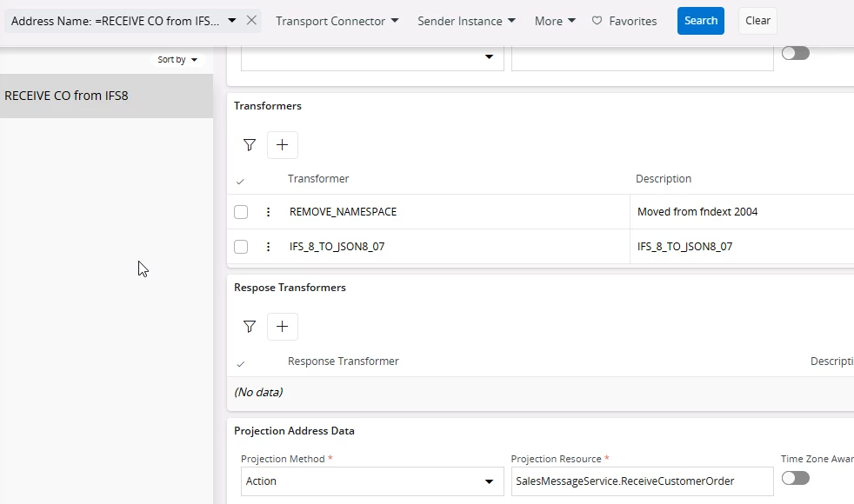Open the More filters menu
Screen dimensions: 854x504
(555, 21)
